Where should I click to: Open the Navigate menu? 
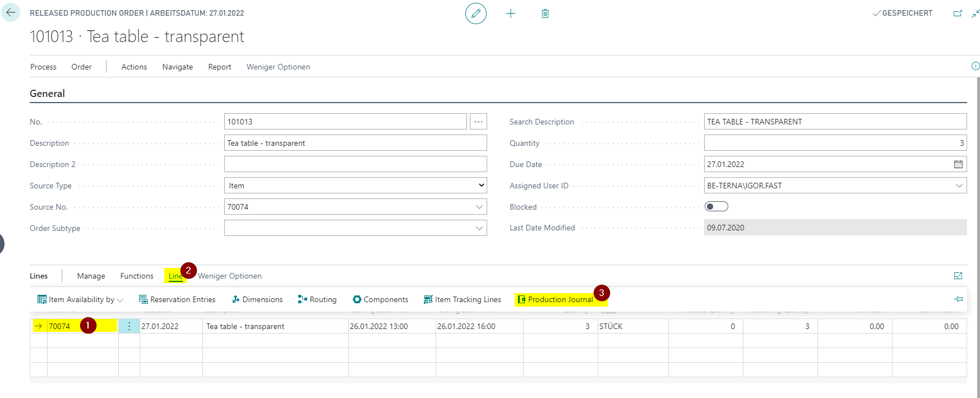coord(178,67)
